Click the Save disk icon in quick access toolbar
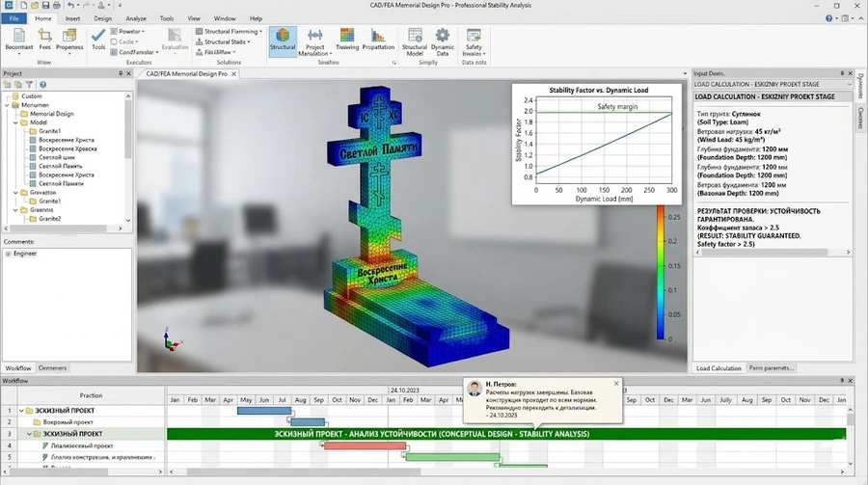 tap(45, 5)
